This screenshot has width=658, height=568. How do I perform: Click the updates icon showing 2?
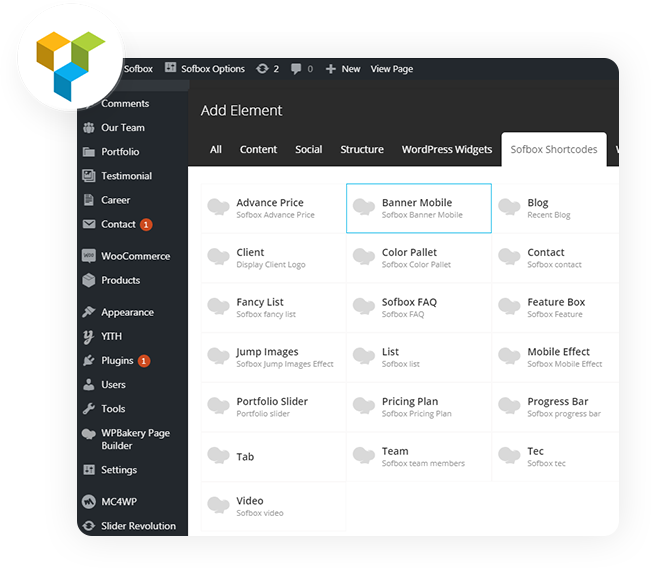click(x=262, y=69)
